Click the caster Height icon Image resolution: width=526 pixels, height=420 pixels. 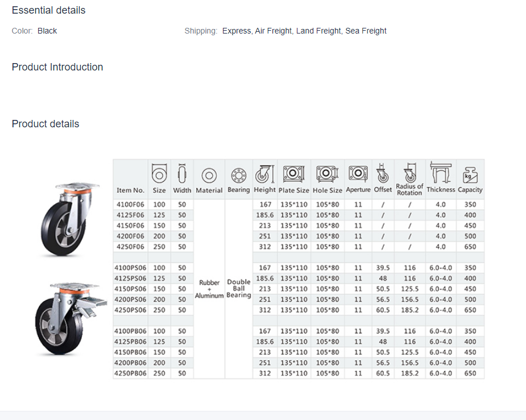264,173
